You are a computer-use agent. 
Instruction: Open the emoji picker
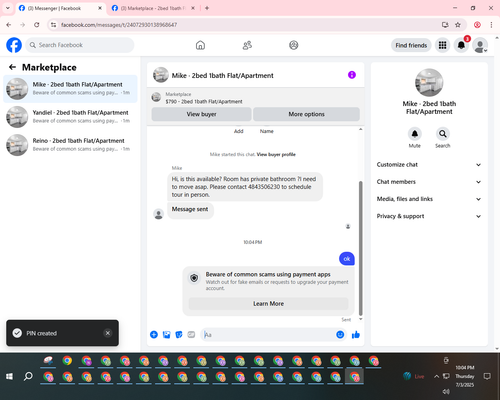tap(340, 335)
